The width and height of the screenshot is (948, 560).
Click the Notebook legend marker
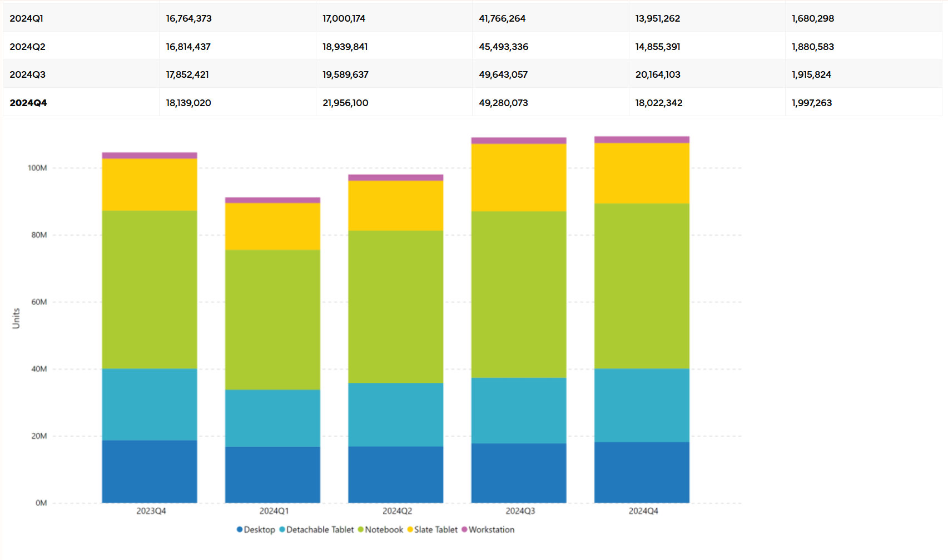click(360, 529)
